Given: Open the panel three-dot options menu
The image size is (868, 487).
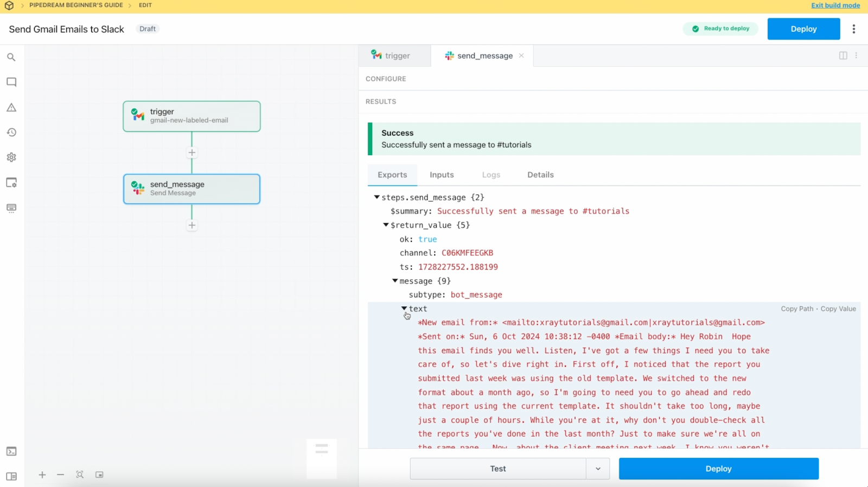Looking at the screenshot, I should coord(856,55).
